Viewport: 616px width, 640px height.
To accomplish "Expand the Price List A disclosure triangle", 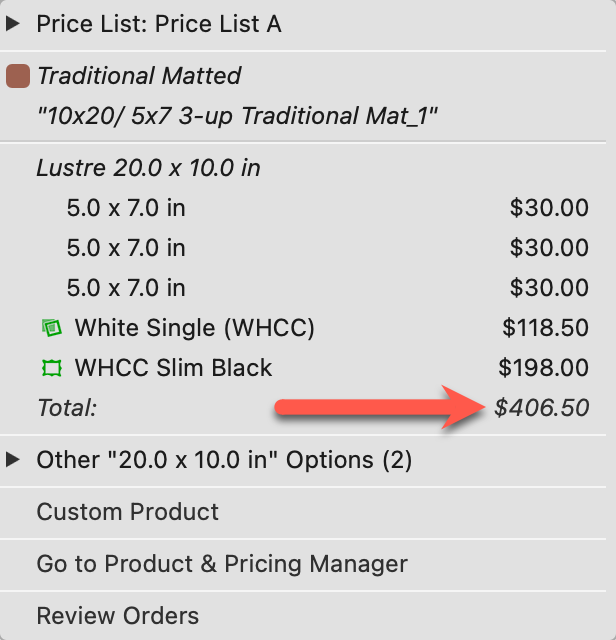I will [13, 24].
